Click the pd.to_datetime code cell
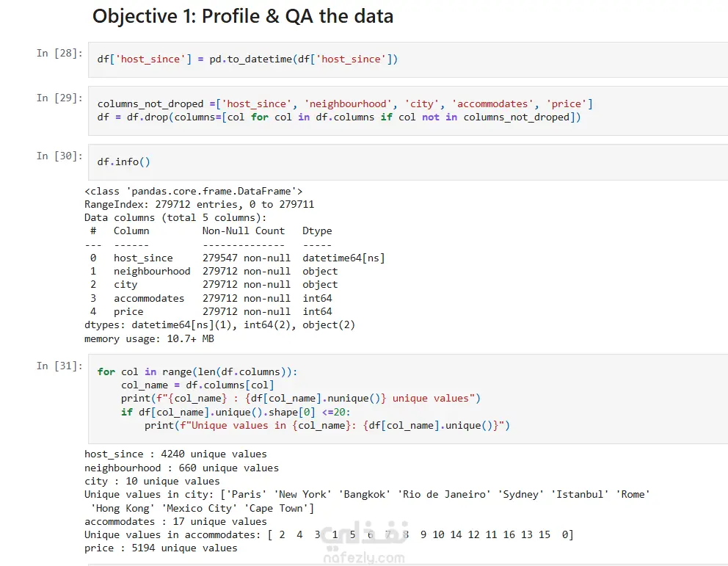The image size is (728, 566). pos(407,59)
